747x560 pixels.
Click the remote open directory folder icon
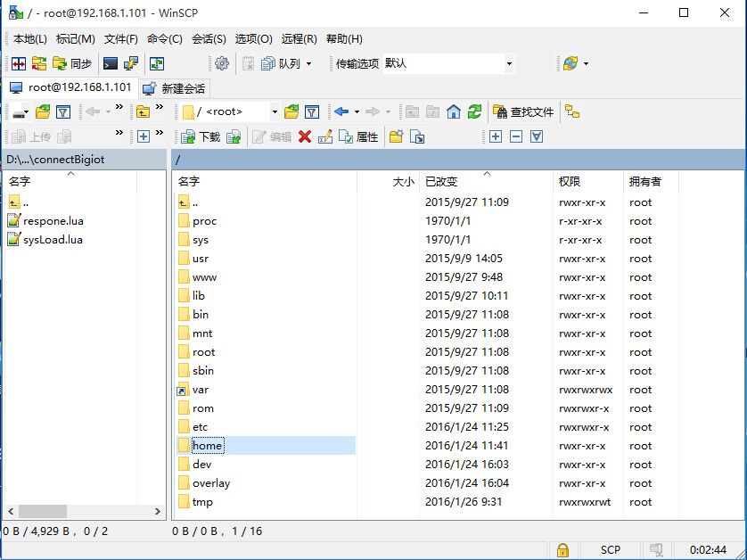pos(291,112)
